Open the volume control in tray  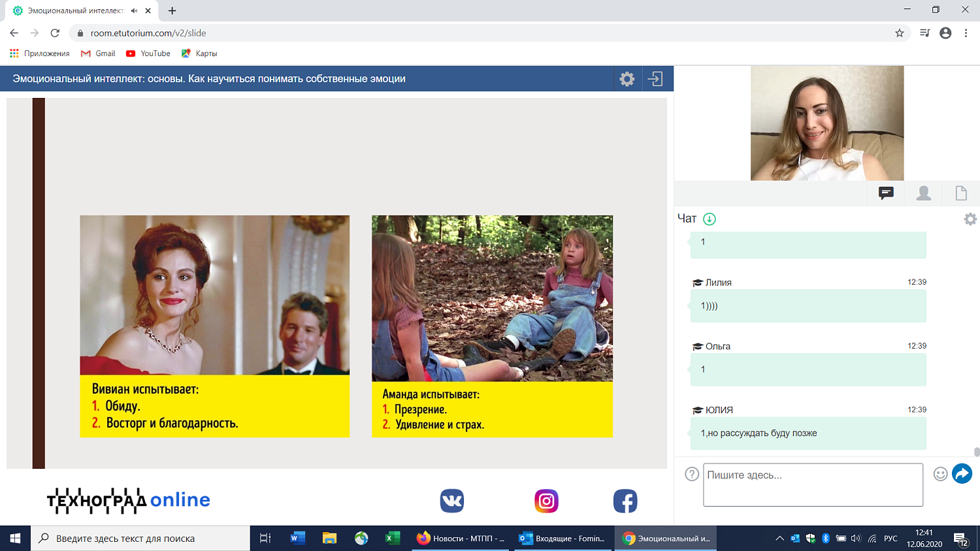point(856,539)
